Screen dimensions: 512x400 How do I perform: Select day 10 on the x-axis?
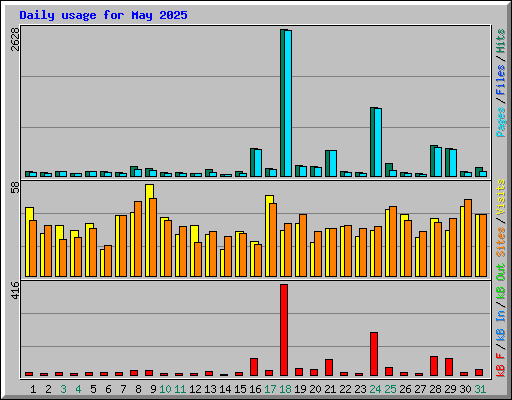pyautogui.click(x=165, y=389)
